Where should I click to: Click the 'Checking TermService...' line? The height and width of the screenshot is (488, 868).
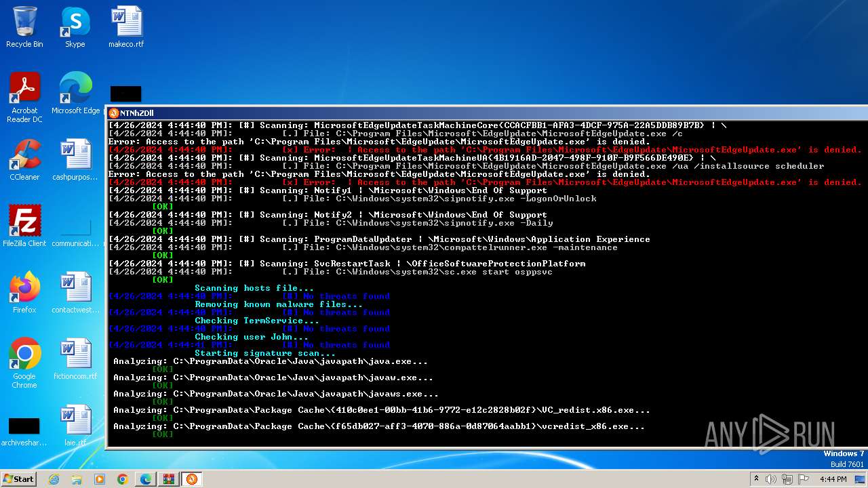pos(257,321)
